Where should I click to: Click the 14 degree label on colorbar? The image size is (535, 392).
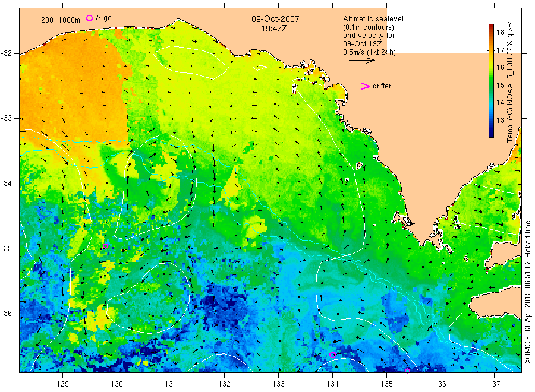(500, 103)
